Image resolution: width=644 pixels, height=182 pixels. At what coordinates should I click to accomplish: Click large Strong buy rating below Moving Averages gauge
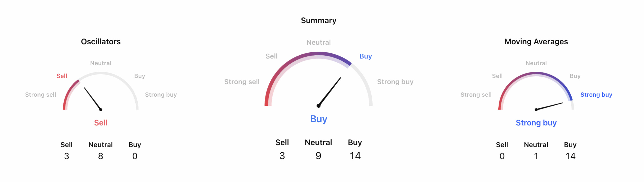(x=536, y=123)
